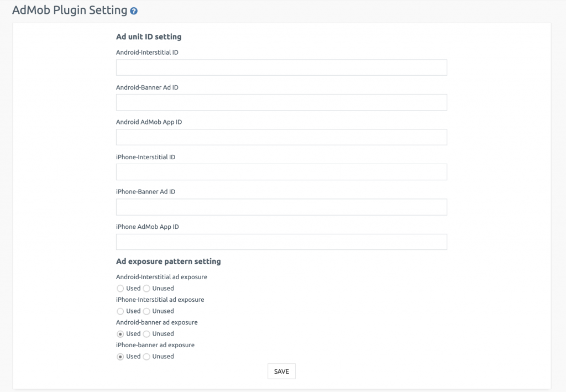Enable Used for iPhone-Interstitial ad exposure
This screenshot has width=566, height=392.
tap(120, 311)
